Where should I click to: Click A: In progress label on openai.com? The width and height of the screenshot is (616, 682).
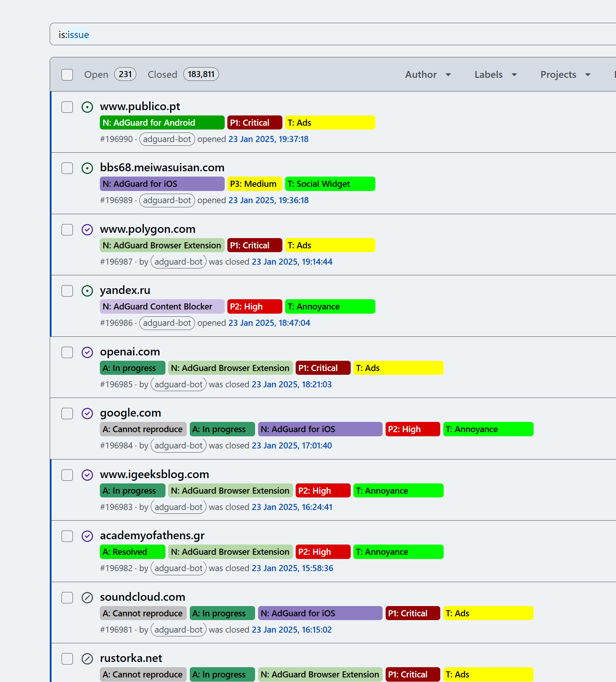coord(132,368)
